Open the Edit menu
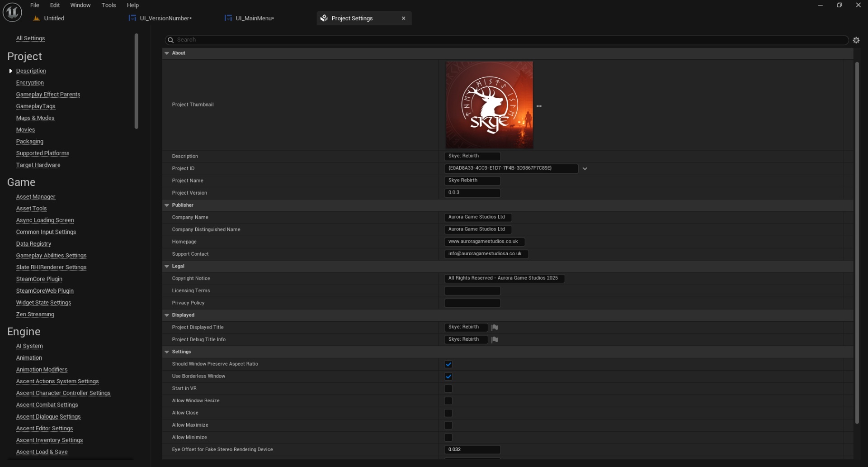868x467 pixels. tap(55, 5)
